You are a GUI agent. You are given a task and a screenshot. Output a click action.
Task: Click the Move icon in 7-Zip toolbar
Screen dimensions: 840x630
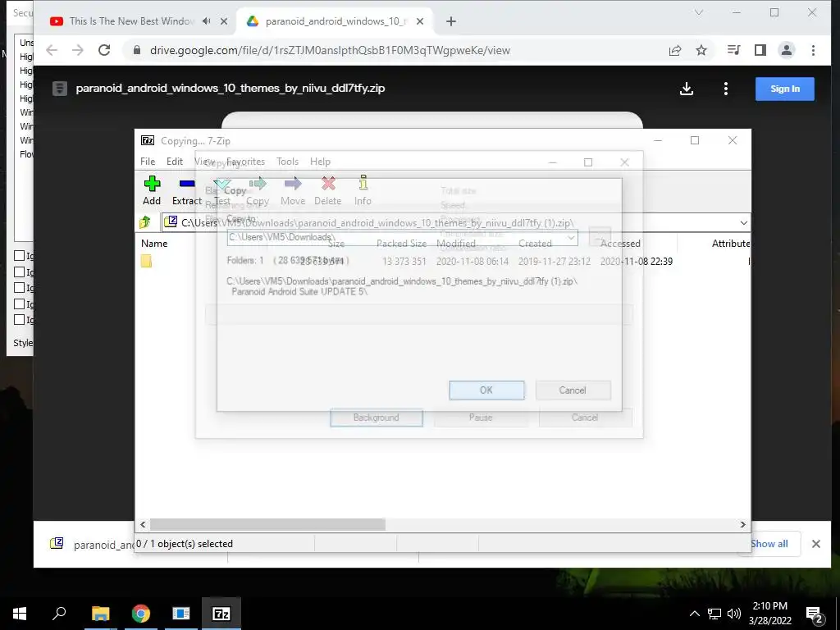pos(293,184)
